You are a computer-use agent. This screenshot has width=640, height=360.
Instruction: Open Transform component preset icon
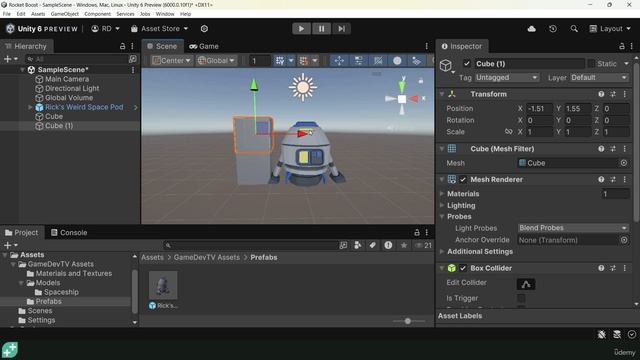[613, 94]
